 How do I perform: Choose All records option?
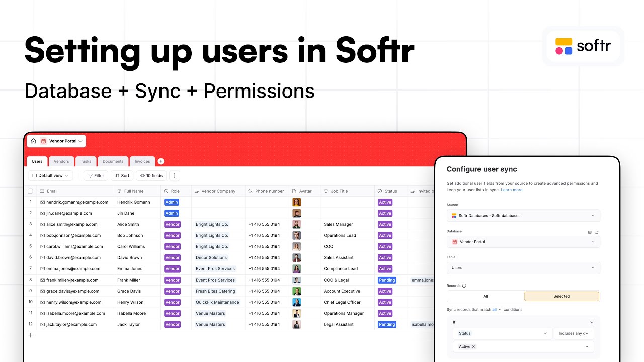[x=485, y=296]
